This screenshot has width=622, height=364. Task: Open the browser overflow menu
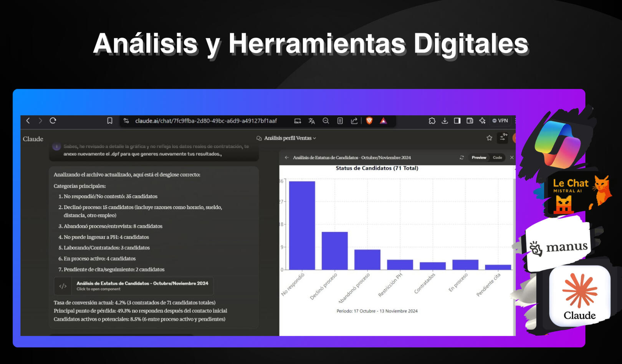pyautogui.click(x=514, y=121)
